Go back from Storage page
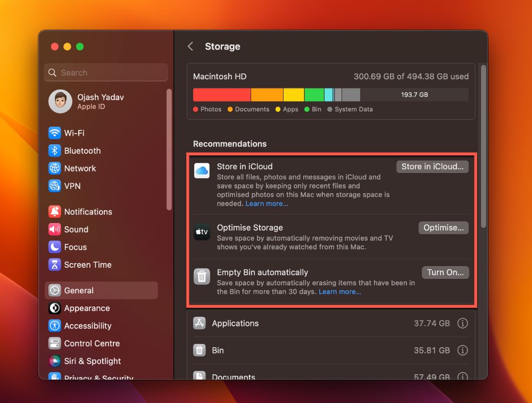Image resolution: width=532 pixels, height=403 pixels. point(190,46)
